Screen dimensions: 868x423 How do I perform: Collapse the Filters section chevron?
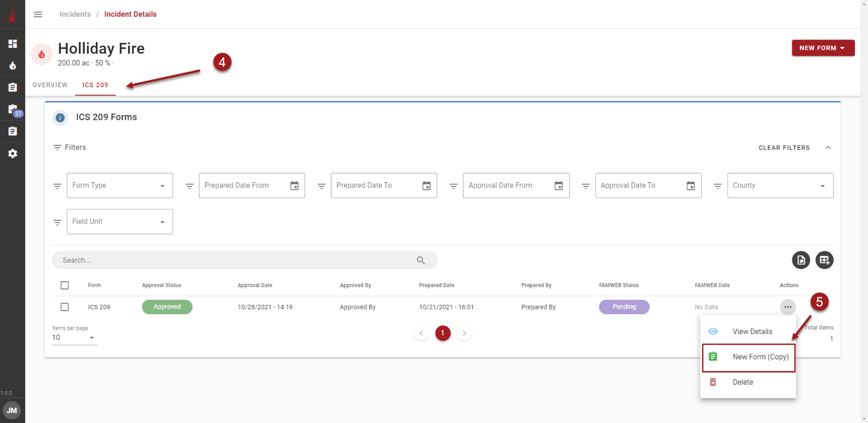click(x=828, y=148)
